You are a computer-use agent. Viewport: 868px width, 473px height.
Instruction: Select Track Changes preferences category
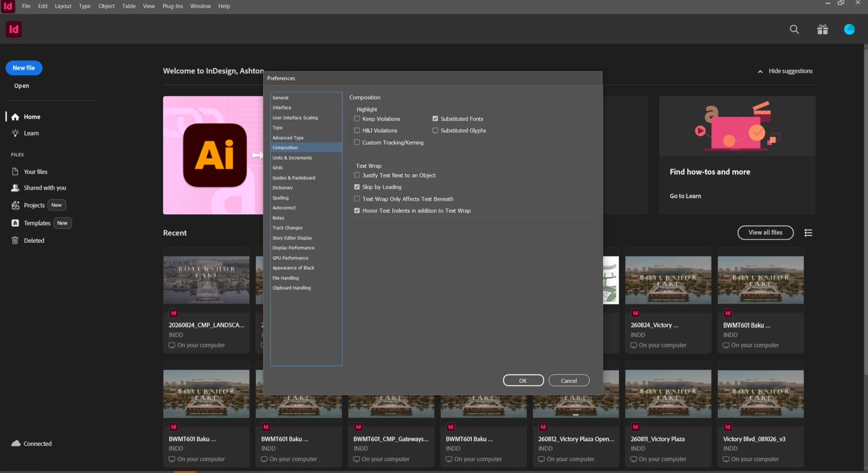tap(306, 228)
